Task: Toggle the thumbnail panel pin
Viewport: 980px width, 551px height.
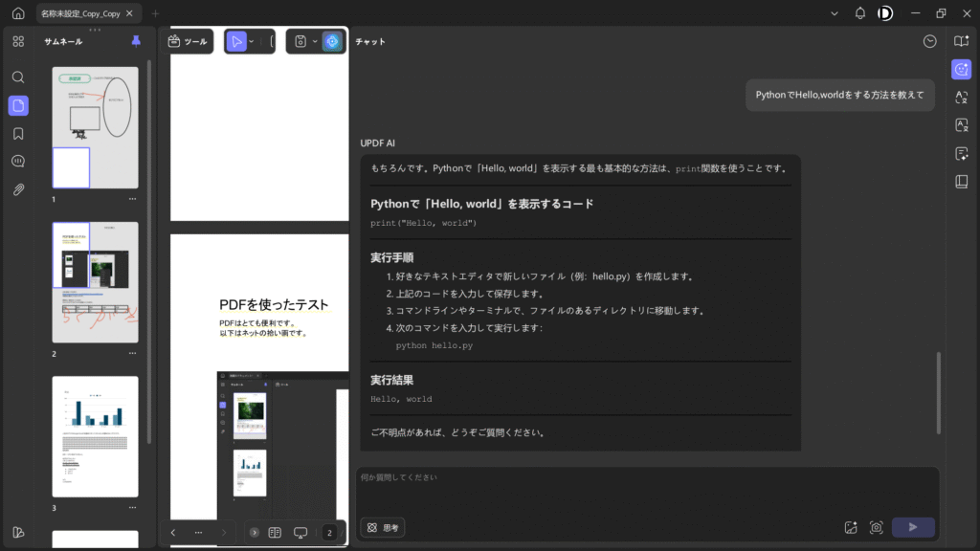Action: (x=136, y=41)
